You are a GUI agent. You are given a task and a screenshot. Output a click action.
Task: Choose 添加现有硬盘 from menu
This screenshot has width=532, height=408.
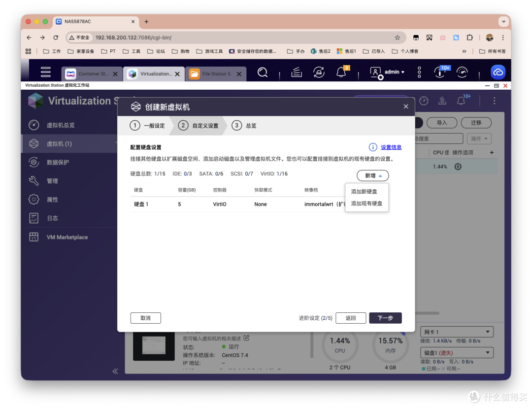pos(366,204)
